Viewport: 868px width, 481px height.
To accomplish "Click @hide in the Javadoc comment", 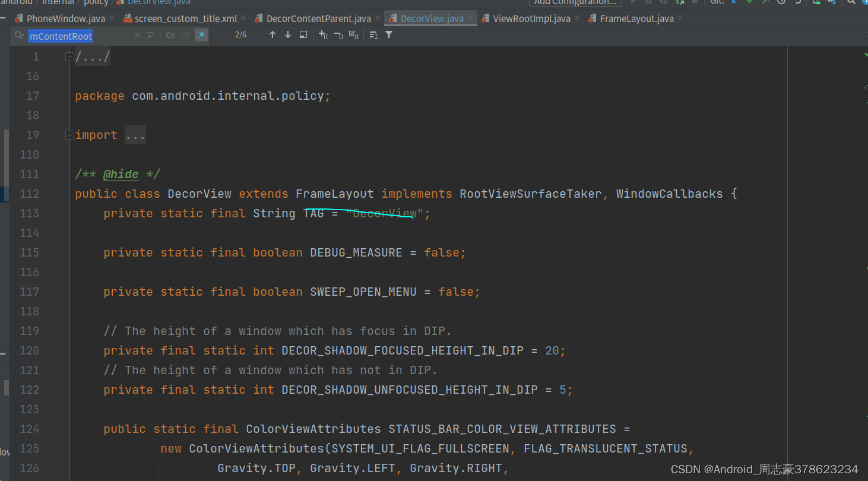I will point(121,174).
